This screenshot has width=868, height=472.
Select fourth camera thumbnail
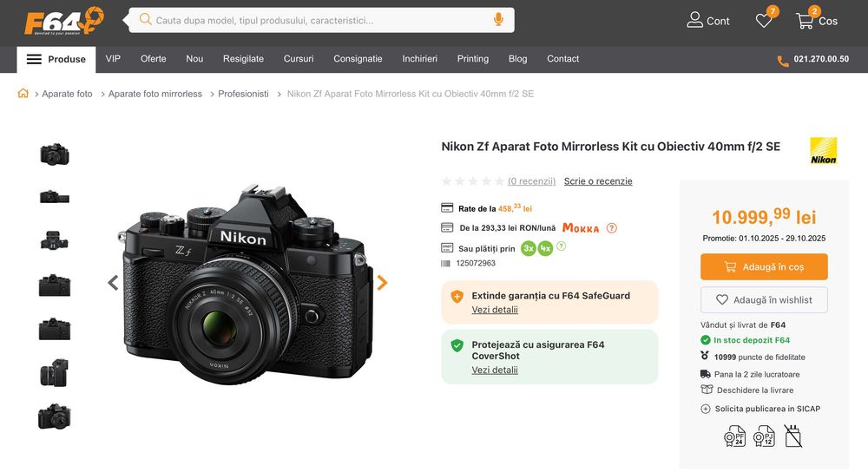coord(54,285)
